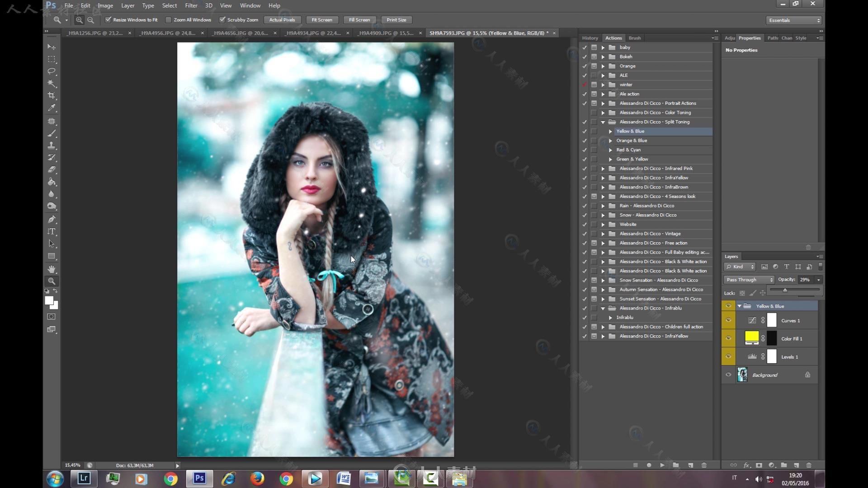Expand Alessandro Di Cicco - Infrablu group
Screen dimensions: 868x488
604,308
